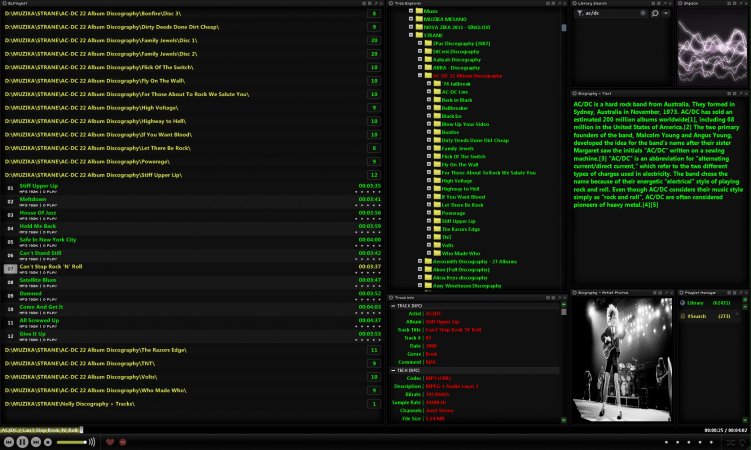Image resolution: width=751 pixels, height=450 pixels.
Task: Click the Highway to Hell group header in playlist
Action: 192,121
